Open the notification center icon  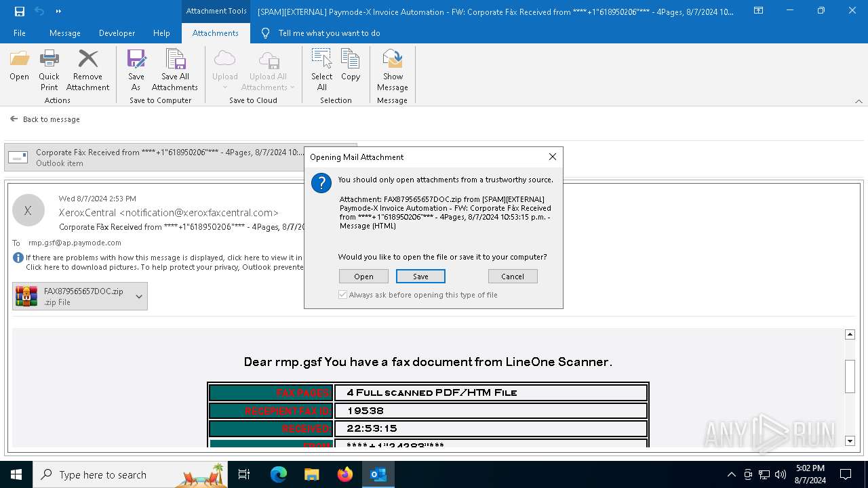[846, 474]
